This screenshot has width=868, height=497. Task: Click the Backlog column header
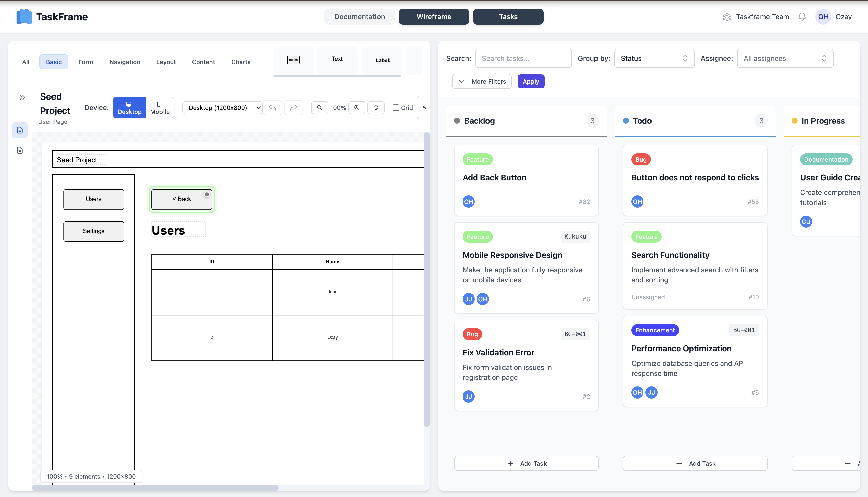coord(526,121)
